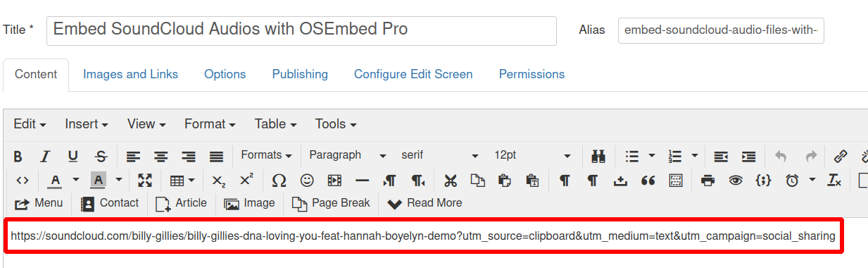Insert date and time
The image size is (868, 268).
pyautogui.click(x=793, y=181)
